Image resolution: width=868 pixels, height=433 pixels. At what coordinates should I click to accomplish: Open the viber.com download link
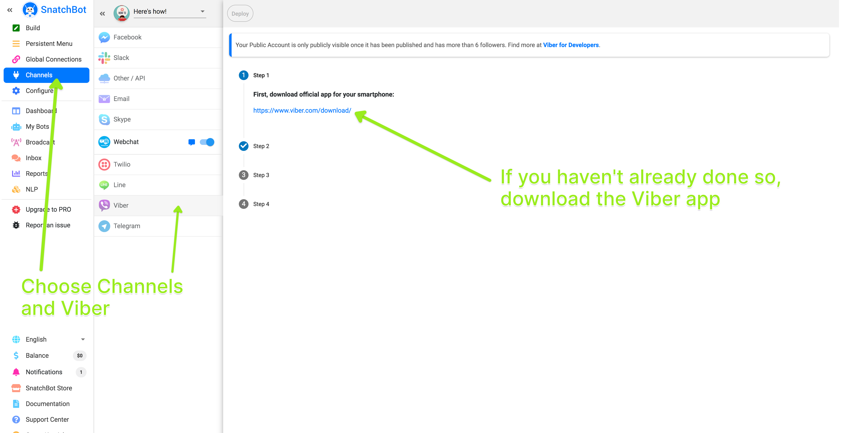pyautogui.click(x=302, y=110)
